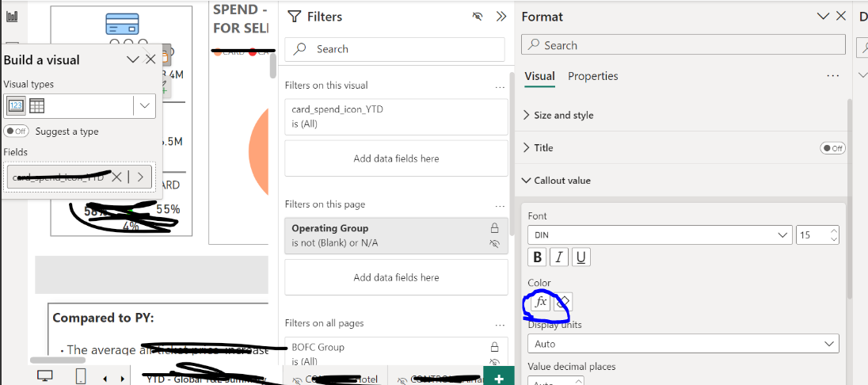The width and height of the screenshot is (868, 385).
Task: Open the DIN font family dropdown
Action: [659, 234]
